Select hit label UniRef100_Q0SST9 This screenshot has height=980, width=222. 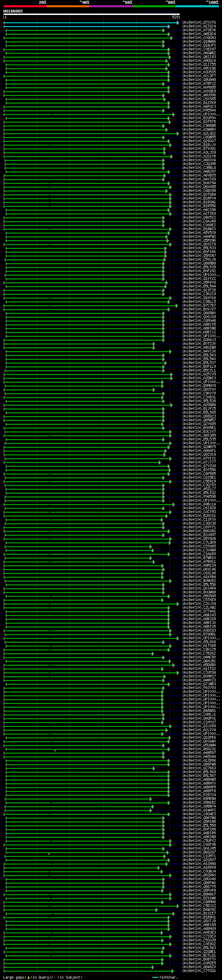[x=199, y=244]
